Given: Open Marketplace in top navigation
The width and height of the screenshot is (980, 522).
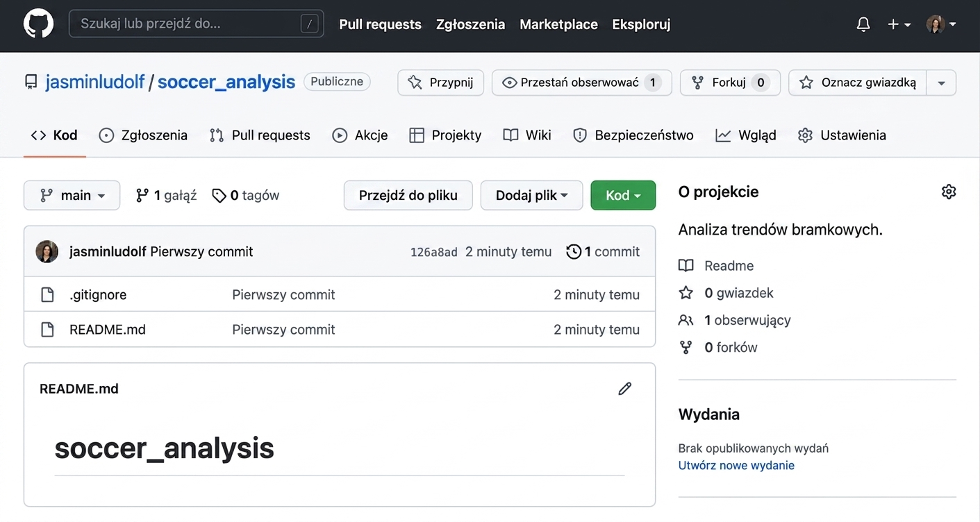Looking at the screenshot, I should [558, 24].
